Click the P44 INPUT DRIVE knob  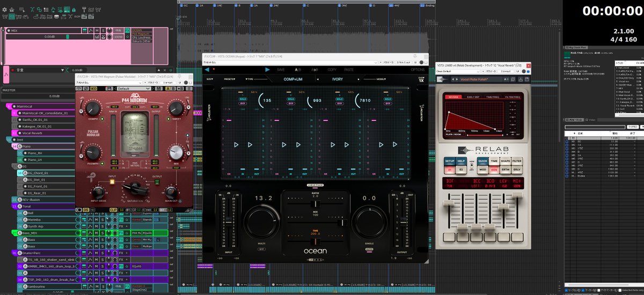point(98,191)
